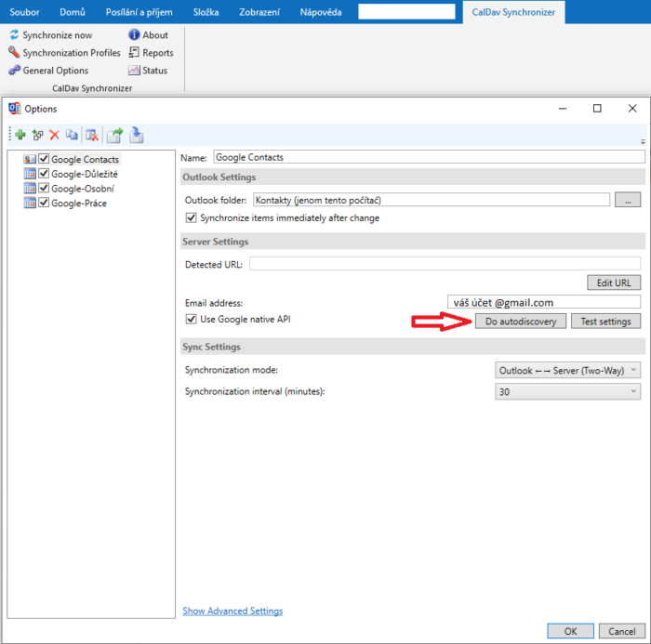Open the Posílání a příjem tab
The width and height of the screenshot is (651, 644).
(139, 12)
